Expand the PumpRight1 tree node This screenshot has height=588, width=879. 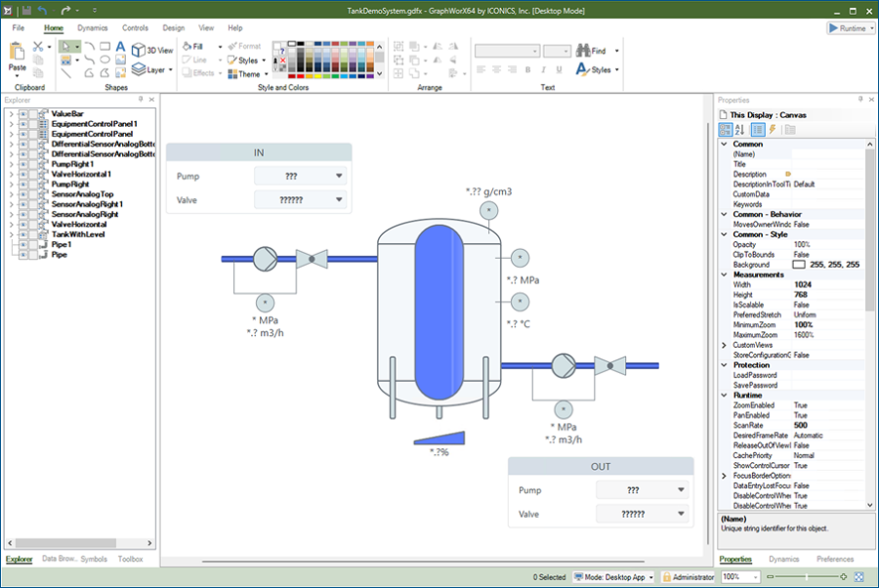[x=11, y=164]
